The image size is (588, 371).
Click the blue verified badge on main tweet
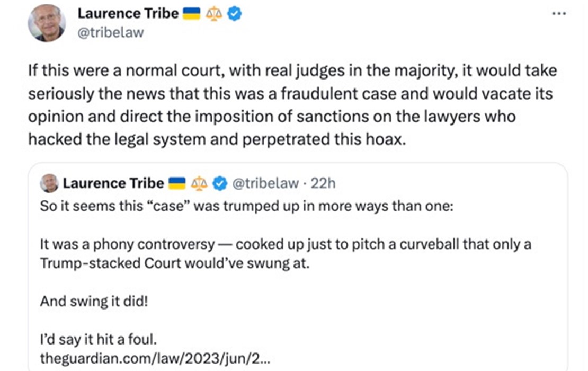(x=234, y=14)
